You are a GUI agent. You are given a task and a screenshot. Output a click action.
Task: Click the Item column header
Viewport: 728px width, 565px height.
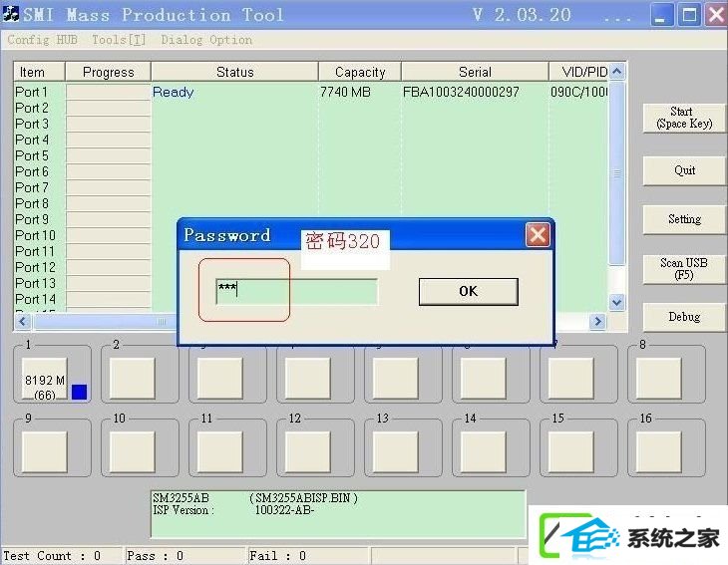click(40, 72)
